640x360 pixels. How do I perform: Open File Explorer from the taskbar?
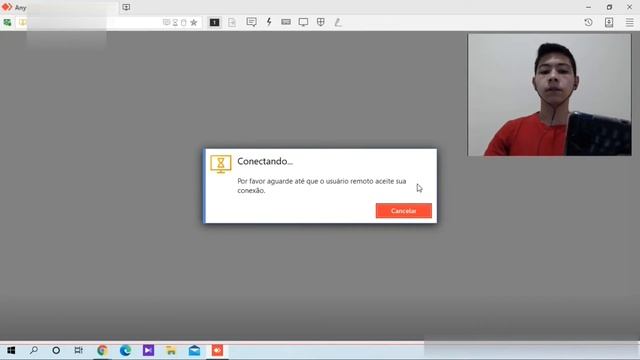(x=171, y=350)
